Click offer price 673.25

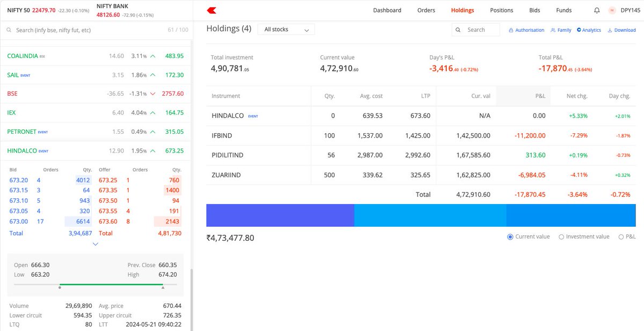point(108,181)
